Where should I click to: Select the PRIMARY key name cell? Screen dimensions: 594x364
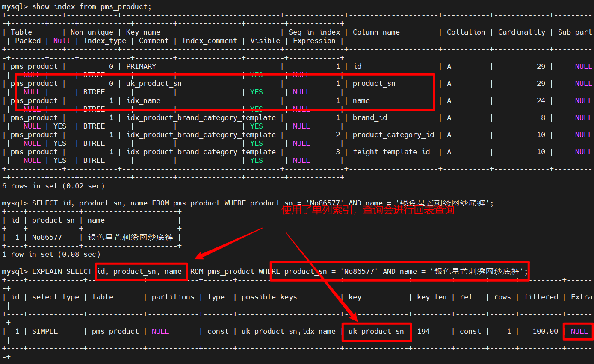point(141,67)
